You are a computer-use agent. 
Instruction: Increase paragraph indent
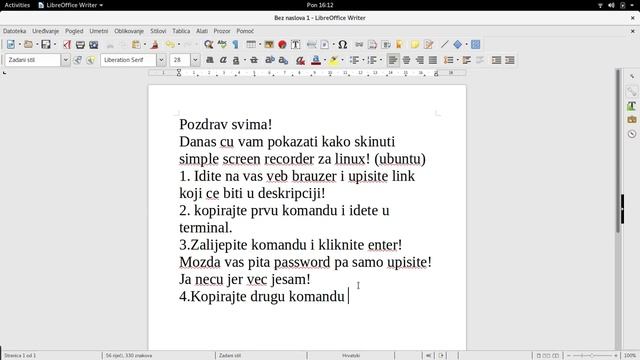tap(496, 60)
